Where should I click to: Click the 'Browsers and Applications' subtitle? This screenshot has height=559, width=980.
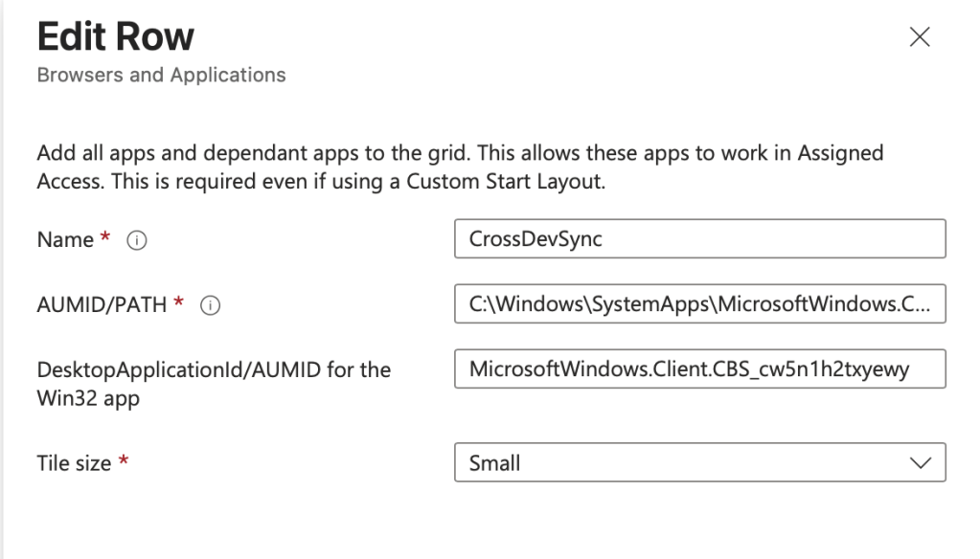[x=161, y=75]
